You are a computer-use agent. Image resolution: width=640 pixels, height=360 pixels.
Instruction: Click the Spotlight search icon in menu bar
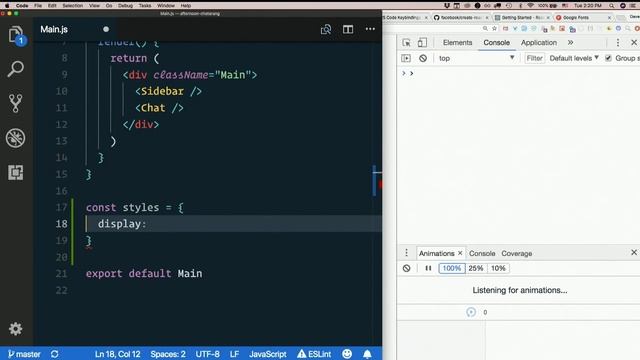coord(611,6)
